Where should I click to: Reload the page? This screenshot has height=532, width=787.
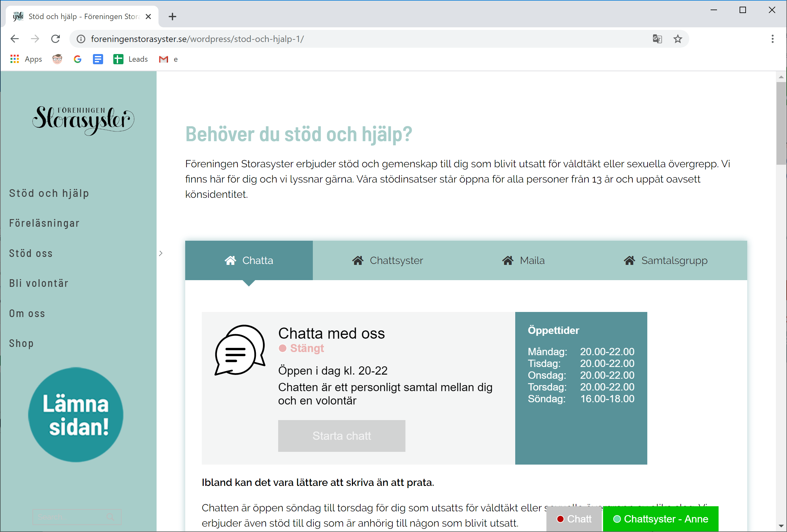[56, 39]
